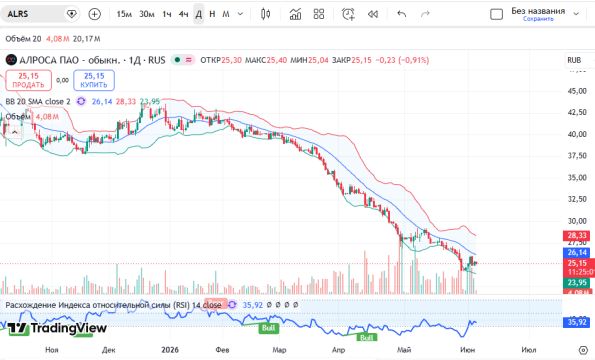Open the candlestick chart type selector
Viewport: 595px width, 360px height.
pos(266,14)
